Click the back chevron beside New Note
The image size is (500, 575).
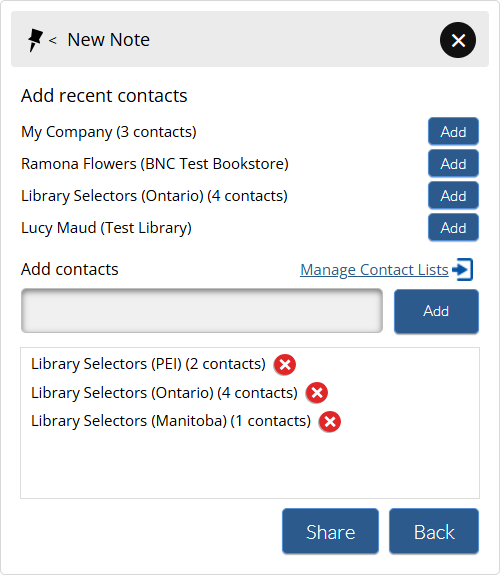(53, 40)
